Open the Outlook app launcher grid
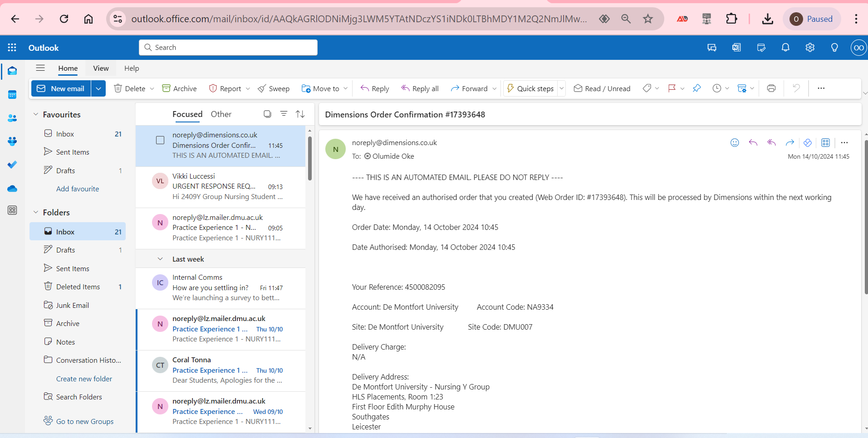The width and height of the screenshot is (868, 438). click(x=12, y=48)
